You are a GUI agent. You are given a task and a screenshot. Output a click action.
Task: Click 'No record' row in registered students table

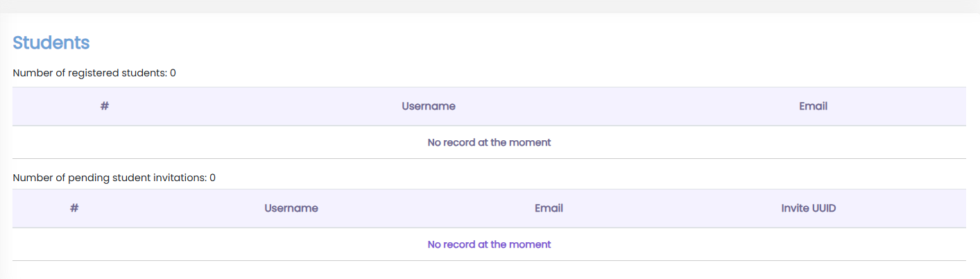[x=489, y=142]
